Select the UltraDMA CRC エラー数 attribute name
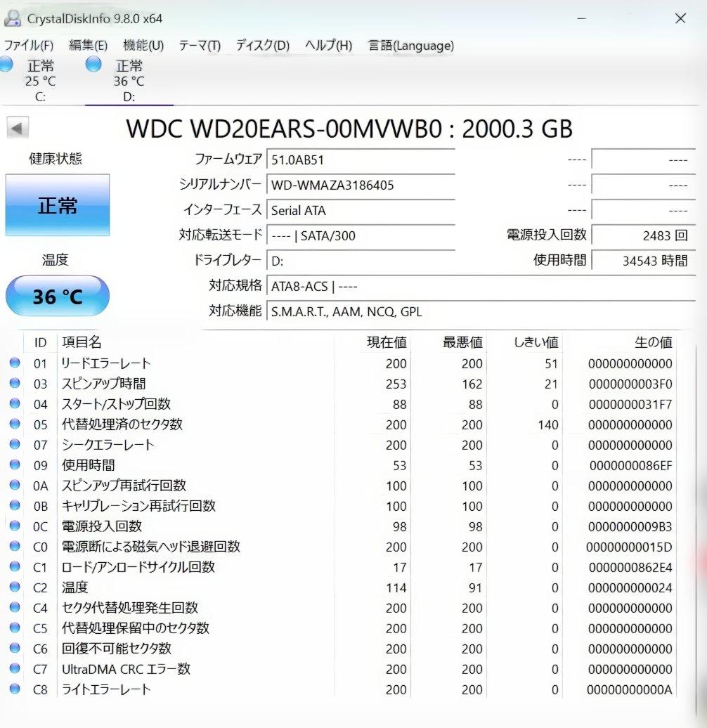 click(127, 668)
